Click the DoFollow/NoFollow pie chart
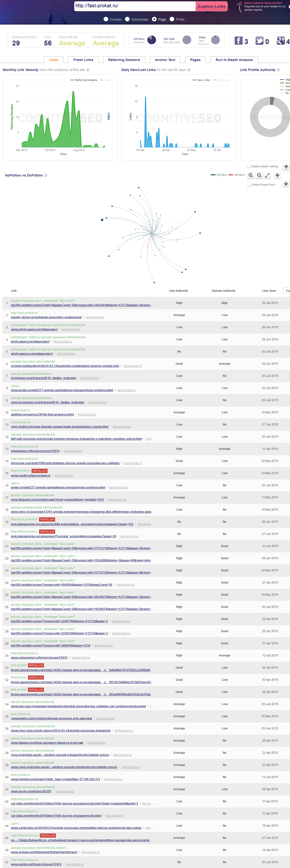290x868 pixels. (152, 40)
